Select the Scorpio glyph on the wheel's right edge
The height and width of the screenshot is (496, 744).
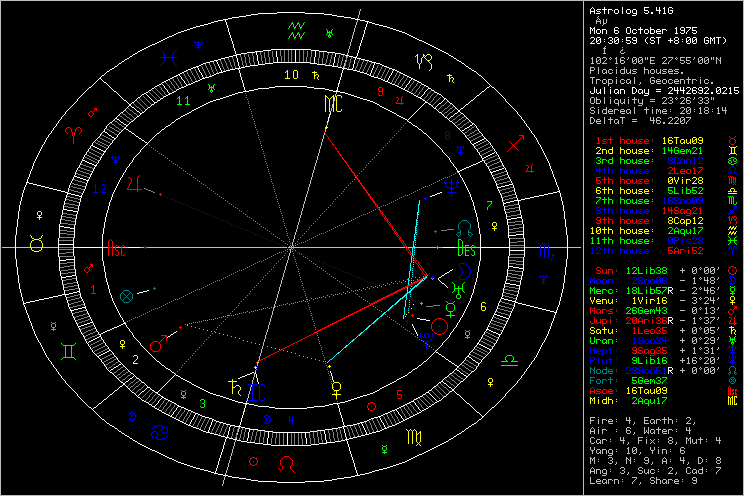546,249
